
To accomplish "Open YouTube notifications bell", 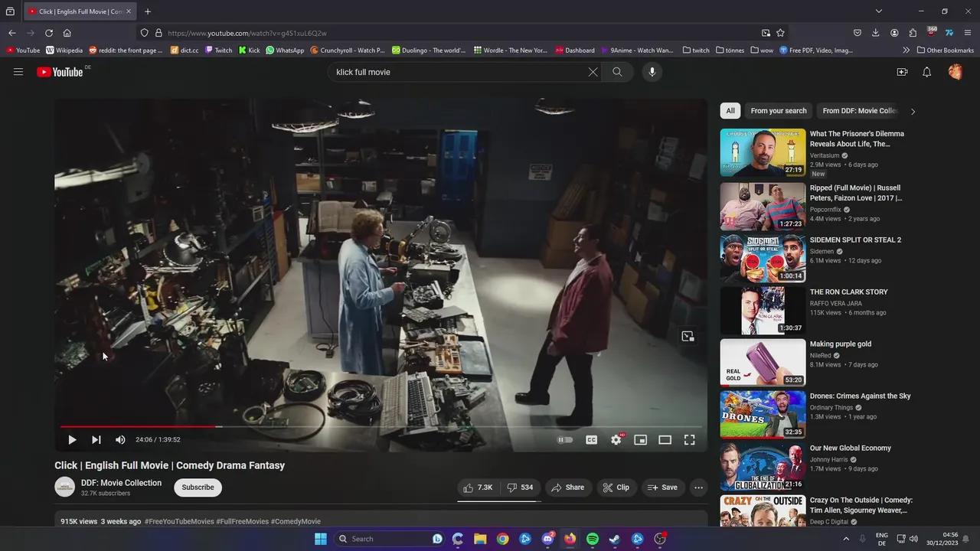I will [926, 72].
